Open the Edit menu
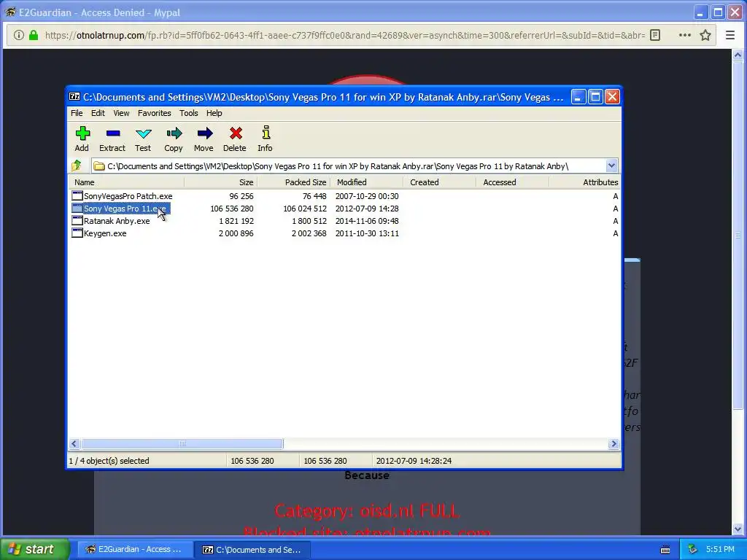 98,113
